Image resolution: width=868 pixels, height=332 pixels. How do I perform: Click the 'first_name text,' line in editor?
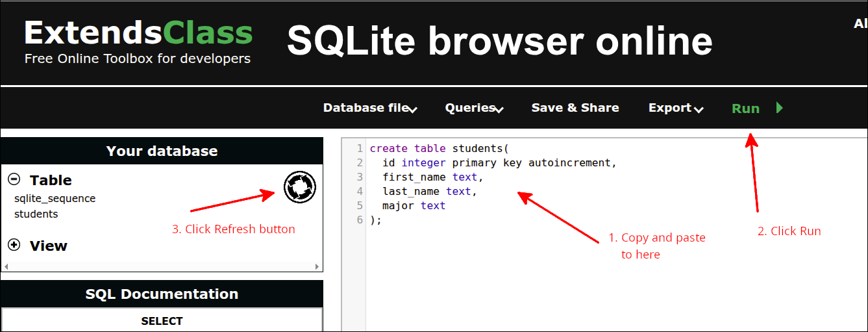click(433, 177)
